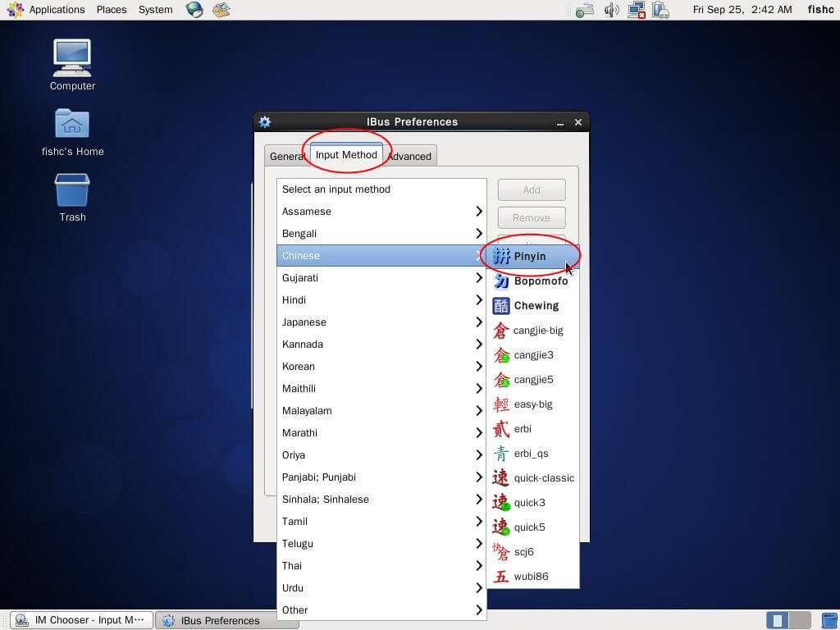This screenshot has width=840, height=630.
Task: Choose the erbi_qs input method icon
Action: pos(501,454)
